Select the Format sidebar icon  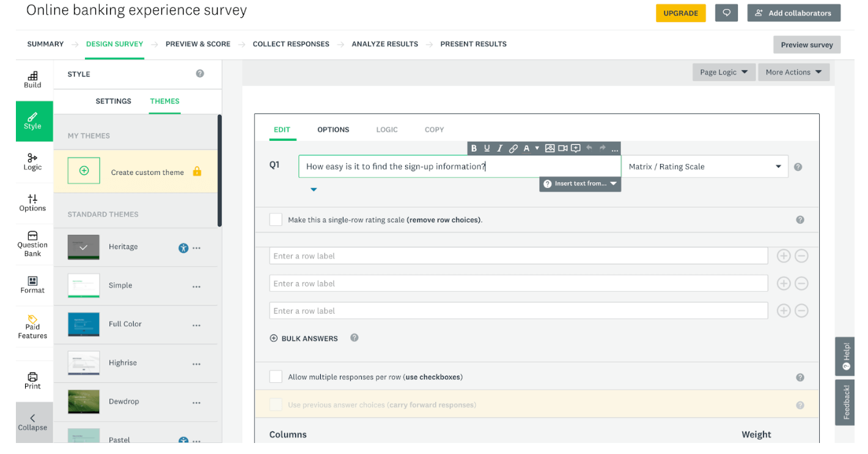click(x=32, y=285)
